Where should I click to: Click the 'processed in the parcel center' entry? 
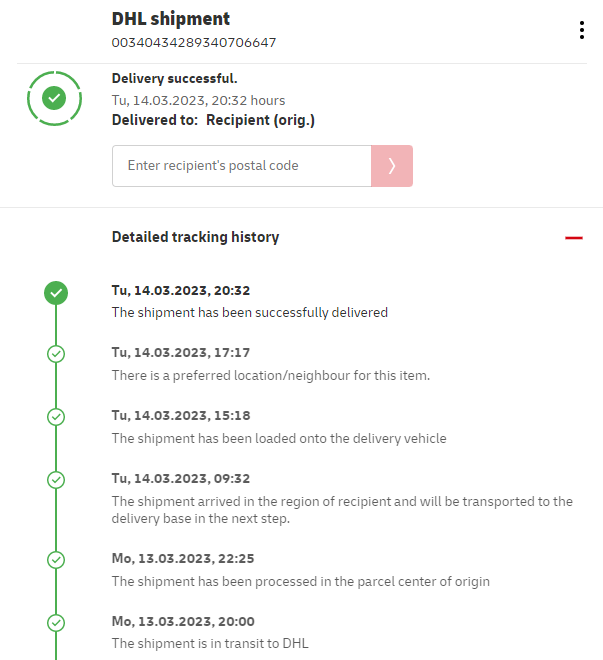click(x=300, y=581)
